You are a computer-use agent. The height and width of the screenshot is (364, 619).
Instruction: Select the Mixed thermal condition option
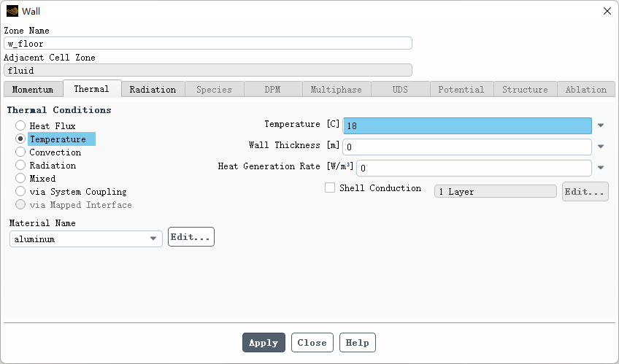point(20,179)
